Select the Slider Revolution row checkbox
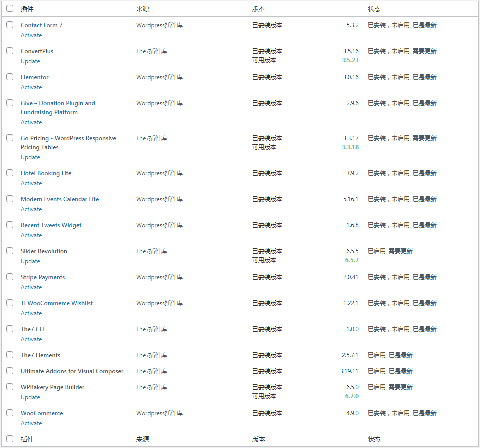This screenshot has width=480, height=448. coord(10,251)
